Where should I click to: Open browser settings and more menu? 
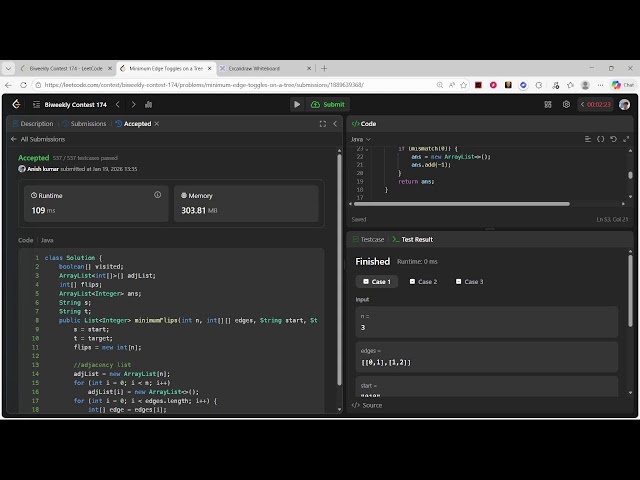(x=600, y=85)
